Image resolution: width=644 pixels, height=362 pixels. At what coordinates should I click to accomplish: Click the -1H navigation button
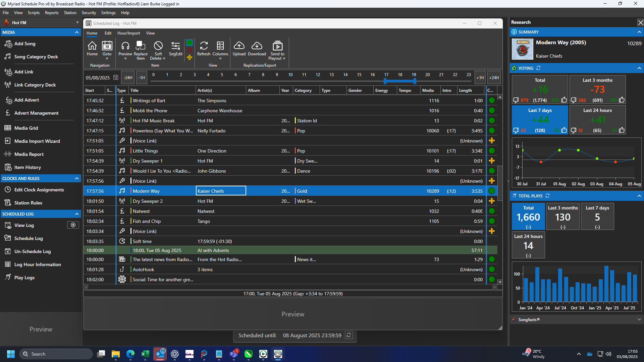(x=141, y=77)
